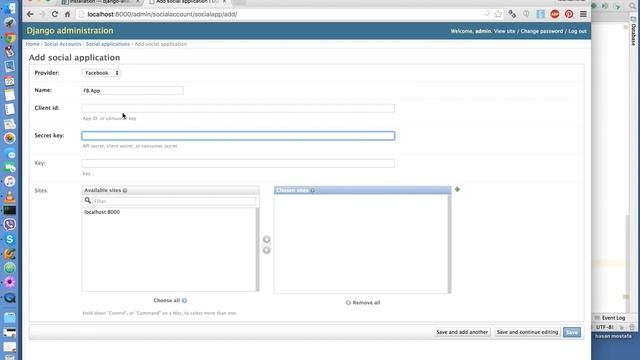This screenshot has height=360, width=640.
Task: Open Skype from the Dock
Action: pyautogui.click(x=10, y=239)
